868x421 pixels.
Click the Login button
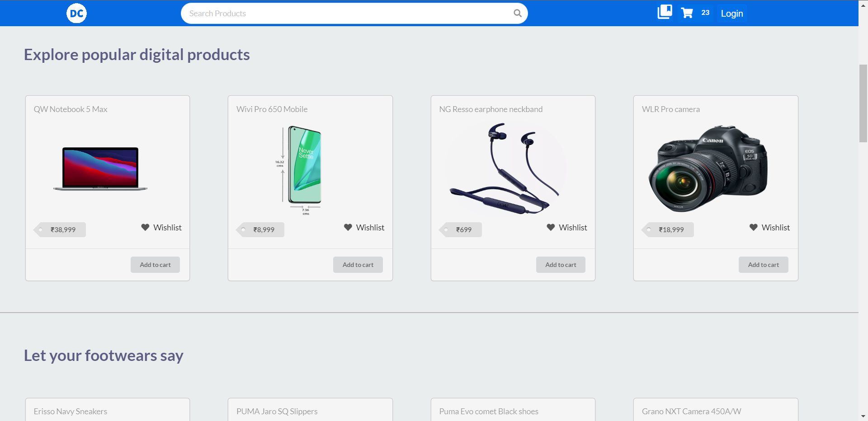[732, 14]
